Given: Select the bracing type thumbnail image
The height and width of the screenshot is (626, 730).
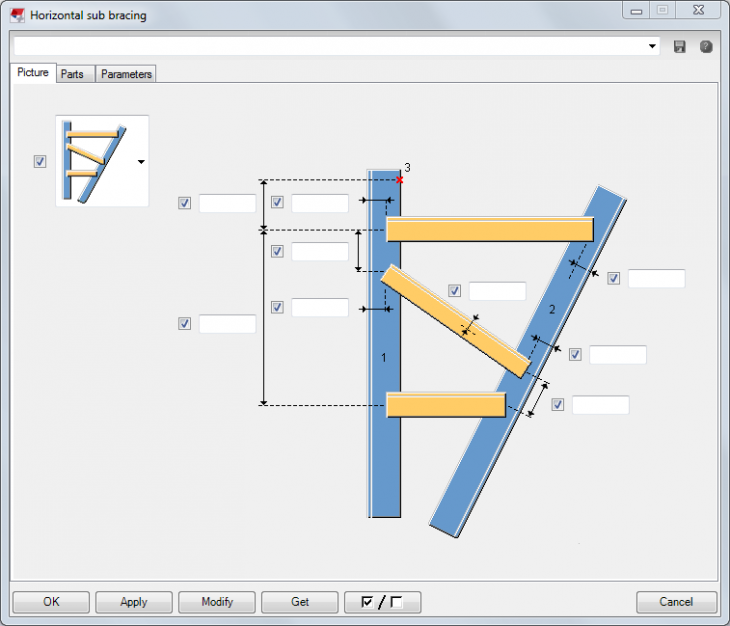Looking at the screenshot, I should [95, 161].
